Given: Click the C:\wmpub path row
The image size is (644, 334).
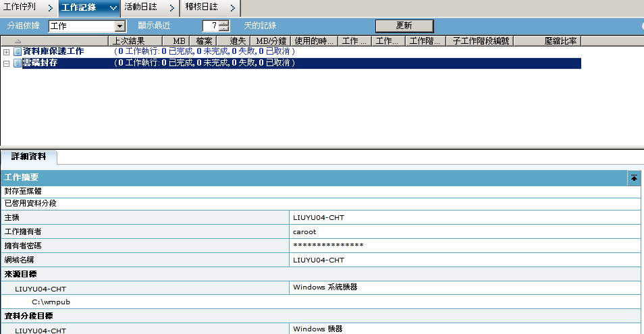Looking at the screenshot, I should tap(321, 302).
